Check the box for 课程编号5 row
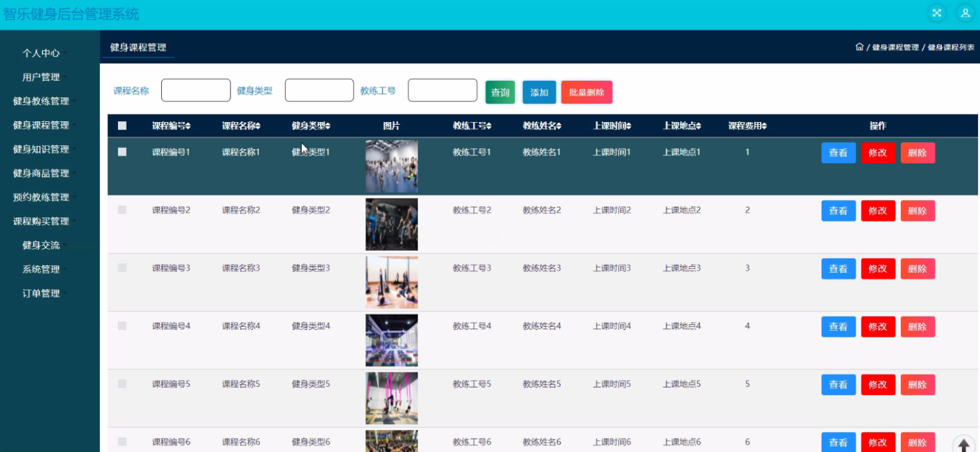 click(x=122, y=383)
